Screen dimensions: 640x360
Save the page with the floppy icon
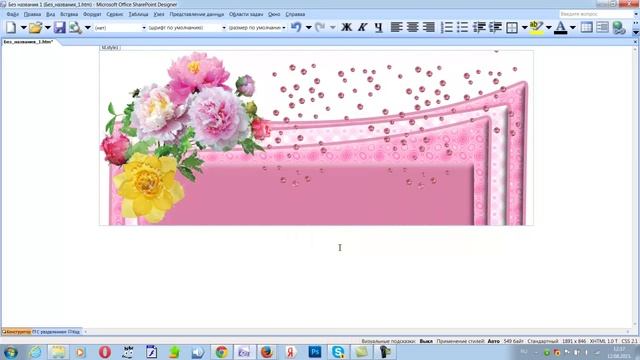pos(60,28)
